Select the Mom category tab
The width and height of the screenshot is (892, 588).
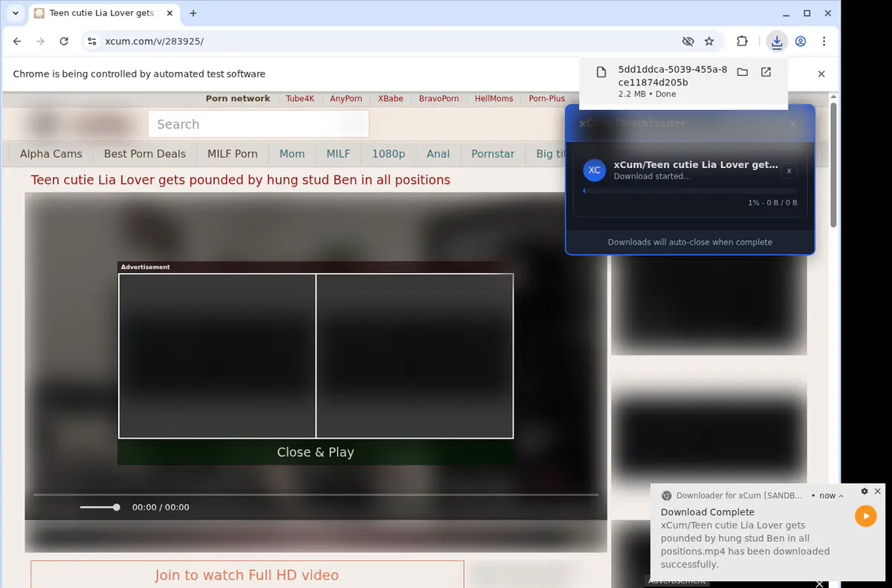click(292, 154)
